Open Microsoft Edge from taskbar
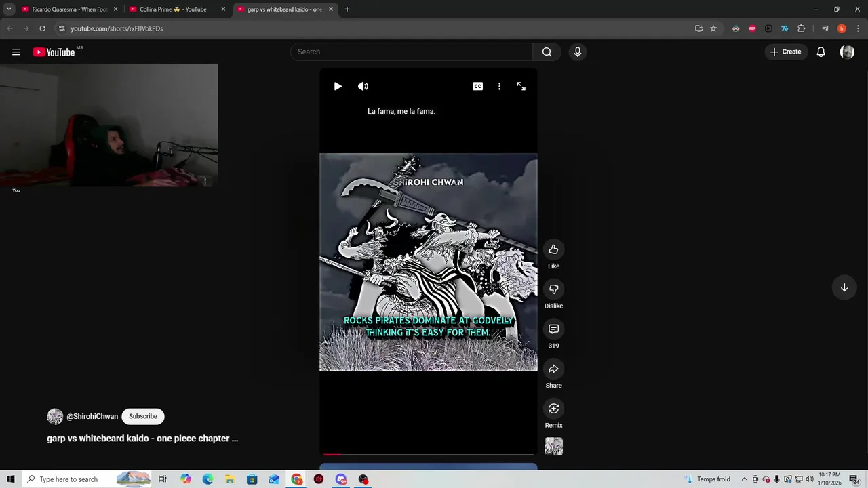868x488 pixels. [208, 479]
